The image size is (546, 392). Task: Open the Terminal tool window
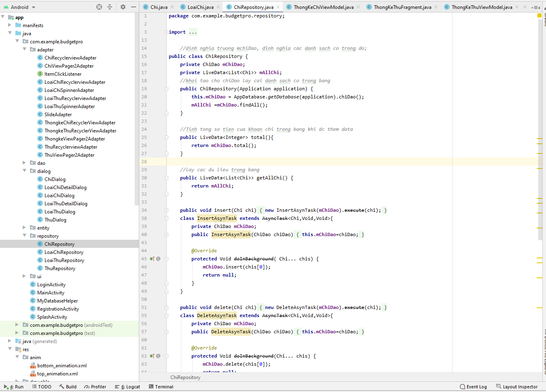tap(161, 387)
